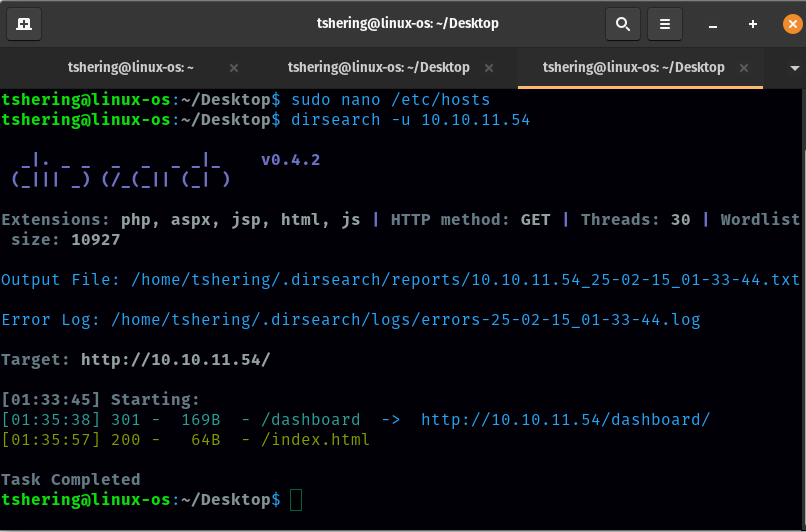Open the terminal search icon
This screenshot has height=532, width=806.
(622, 23)
